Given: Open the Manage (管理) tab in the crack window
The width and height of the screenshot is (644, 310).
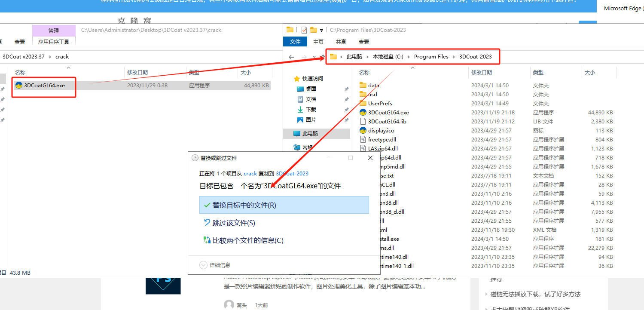Looking at the screenshot, I should [x=54, y=31].
